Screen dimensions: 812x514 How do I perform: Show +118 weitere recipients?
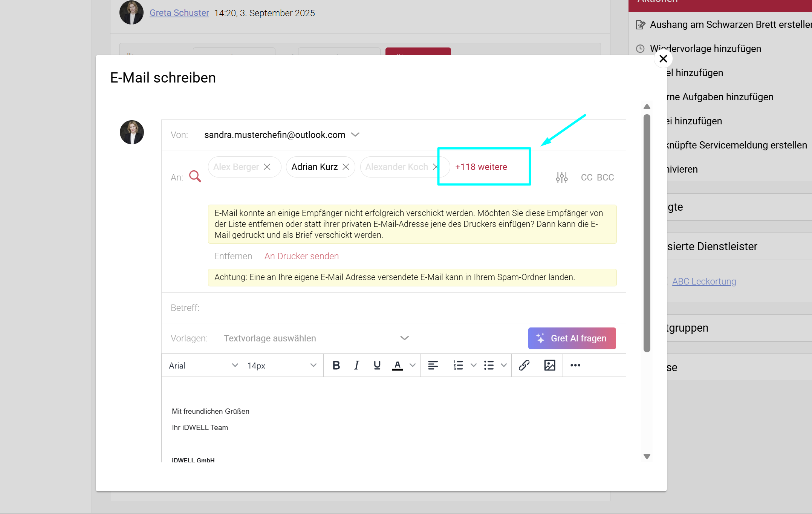coord(481,167)
